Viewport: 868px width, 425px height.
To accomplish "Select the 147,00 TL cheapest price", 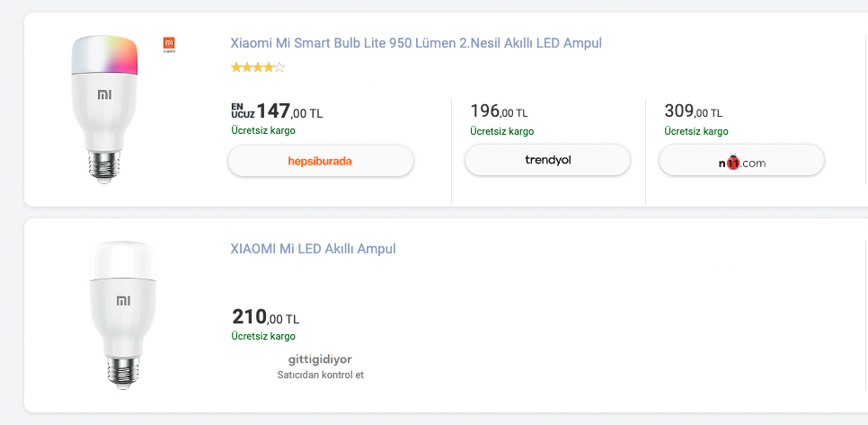I will [289, 111].
